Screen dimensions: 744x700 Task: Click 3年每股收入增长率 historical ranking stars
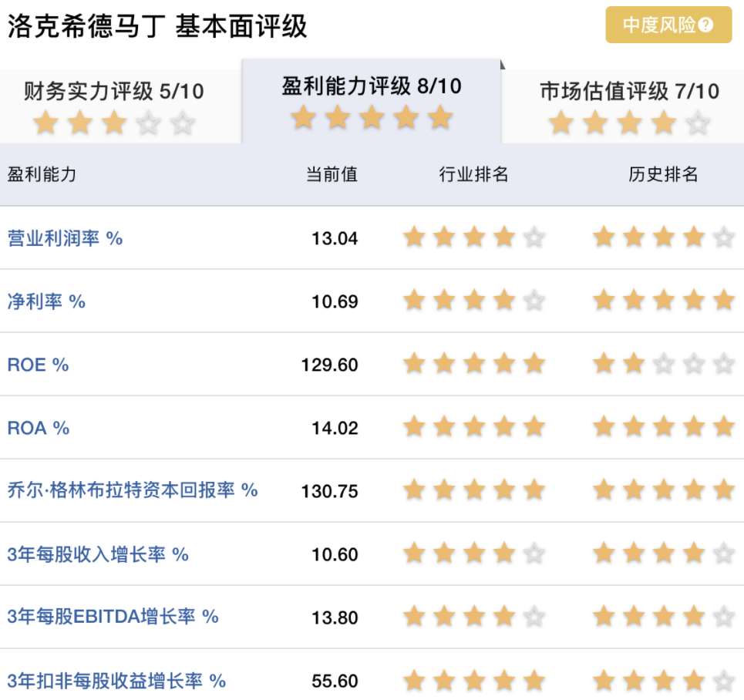[x=664, y=553]
